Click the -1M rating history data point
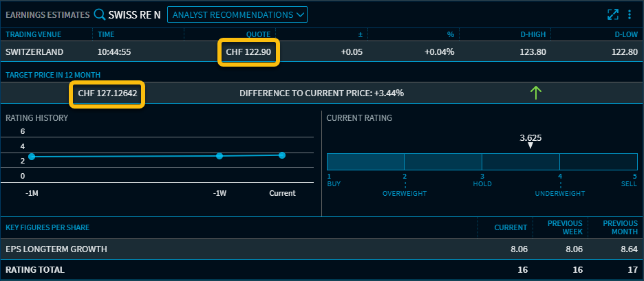 pos(32,157)
